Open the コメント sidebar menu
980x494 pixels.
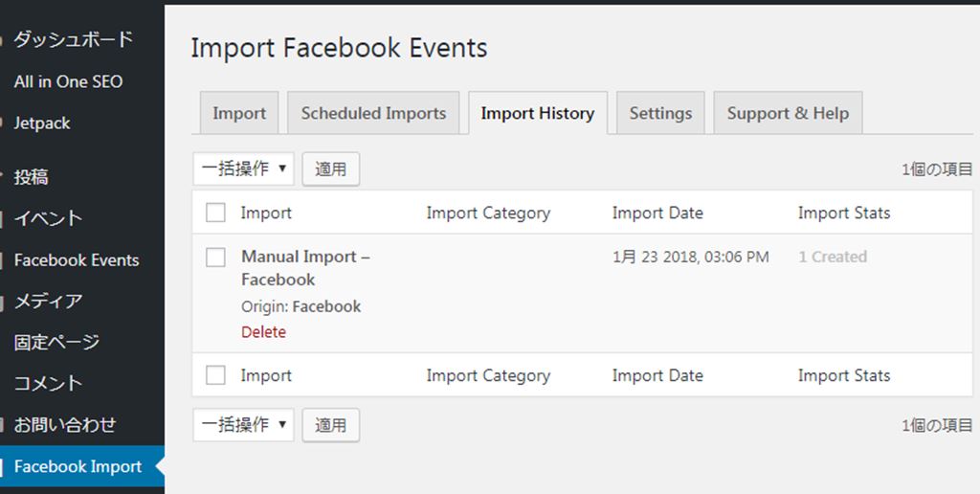point(48,384)
